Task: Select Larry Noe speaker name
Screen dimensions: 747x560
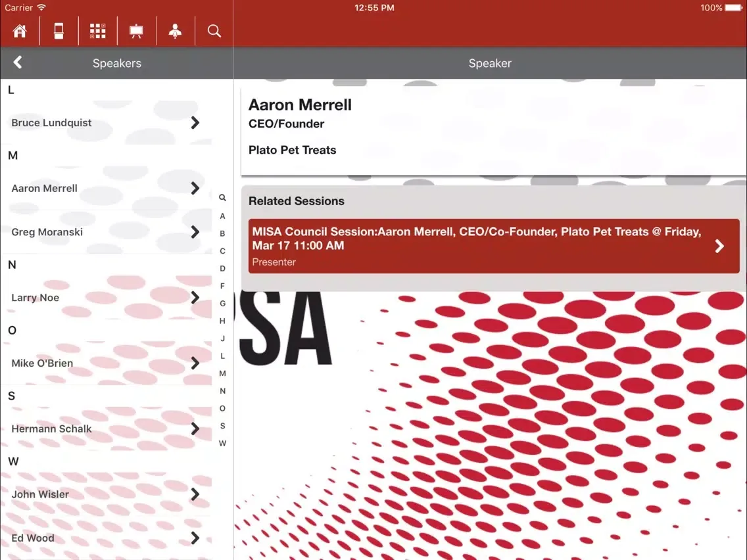Action: [36, 298]
